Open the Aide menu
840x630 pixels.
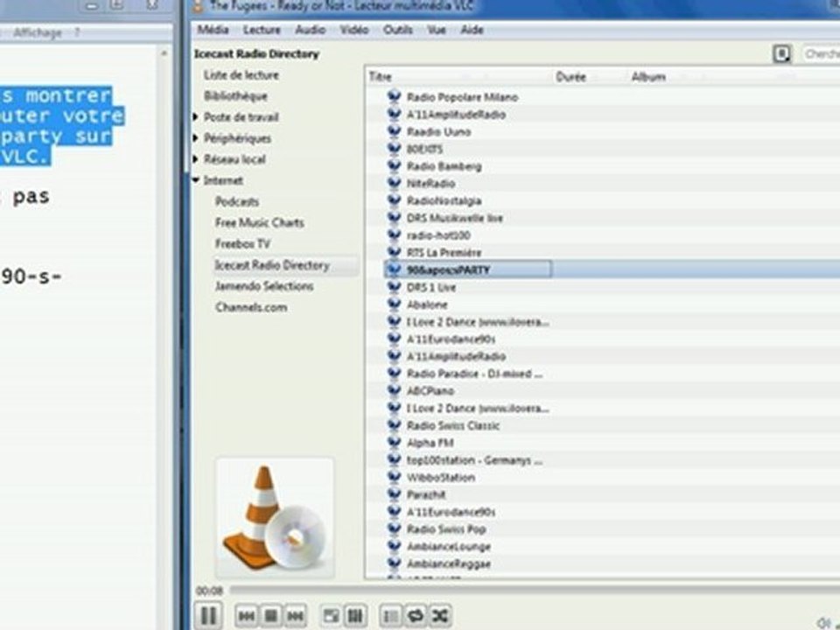pos(472,30)
